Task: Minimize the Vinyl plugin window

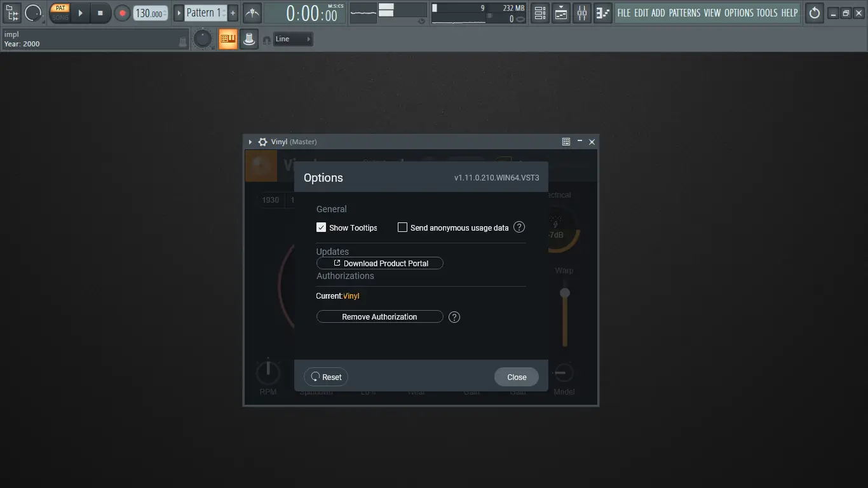Action: [580, 142]
